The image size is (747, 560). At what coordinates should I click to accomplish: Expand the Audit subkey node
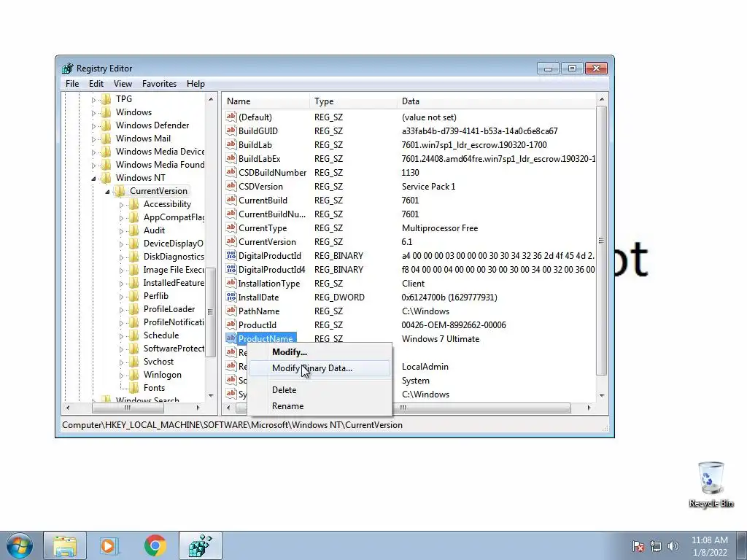click(121, 231)
